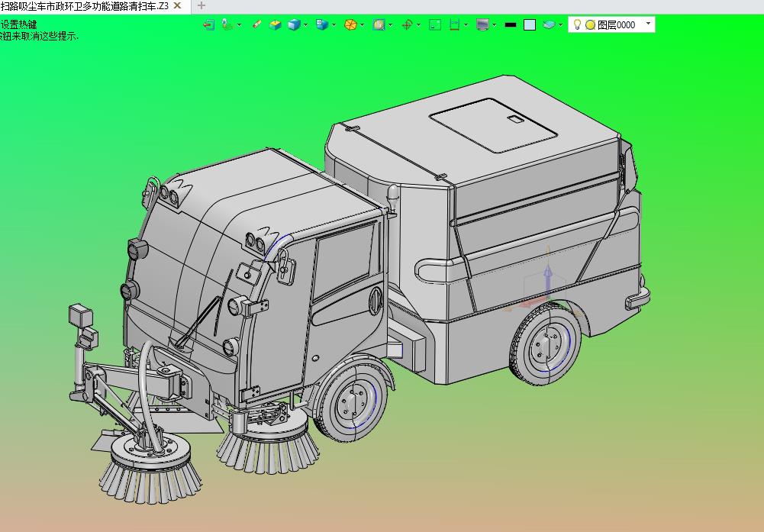Expand the arrow beside the shaded cube icon

306,24
